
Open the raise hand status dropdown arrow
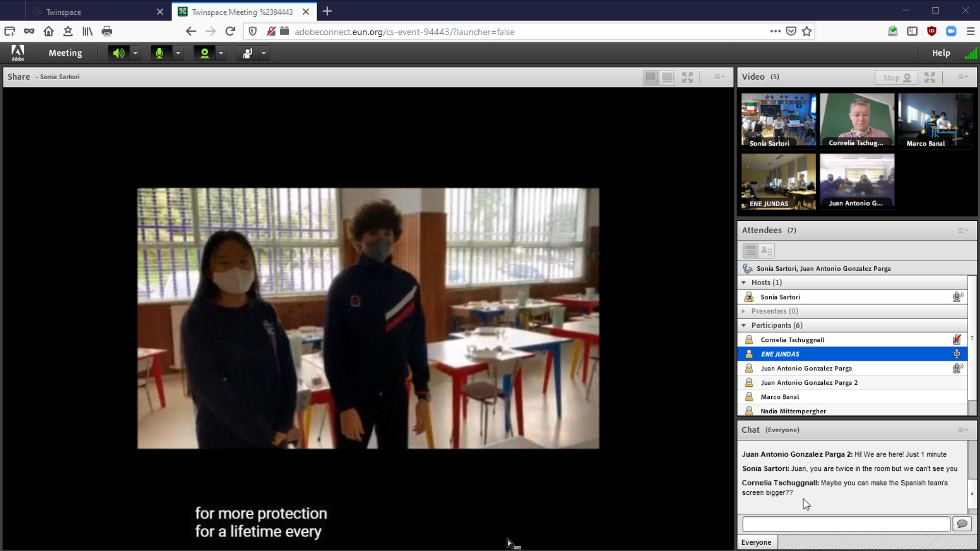click(264, 53)
